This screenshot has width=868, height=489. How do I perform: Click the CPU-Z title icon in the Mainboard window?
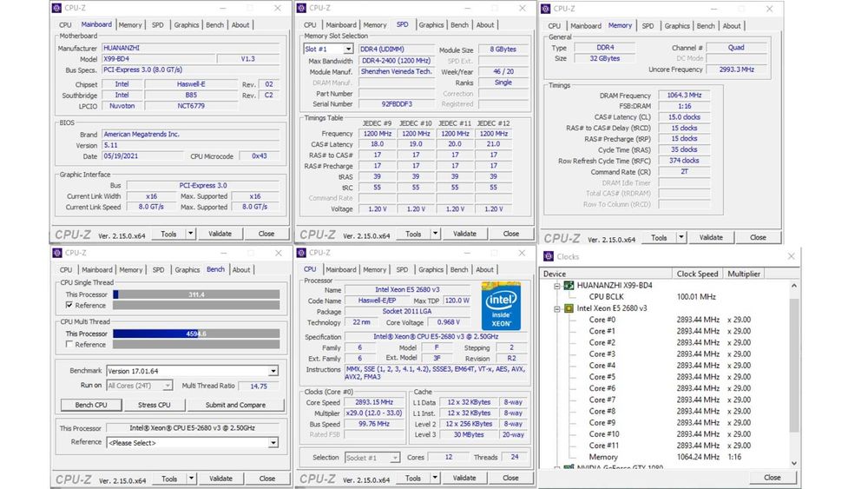[56, 8]
